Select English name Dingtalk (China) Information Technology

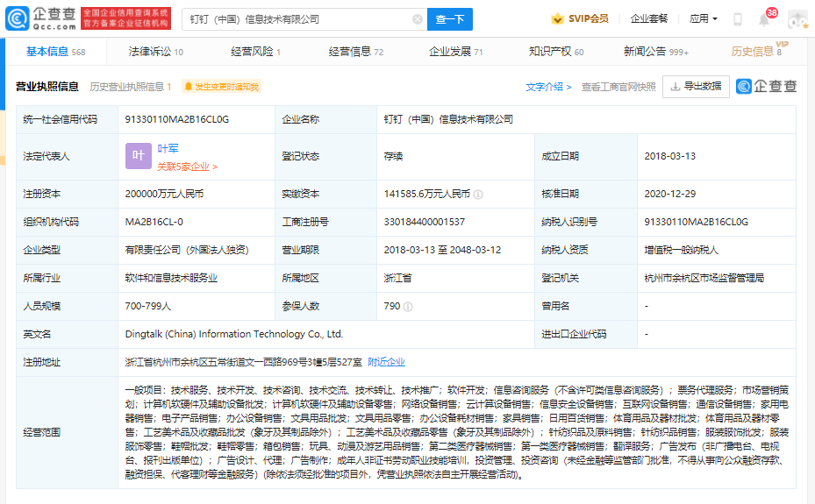pos(234,334)
